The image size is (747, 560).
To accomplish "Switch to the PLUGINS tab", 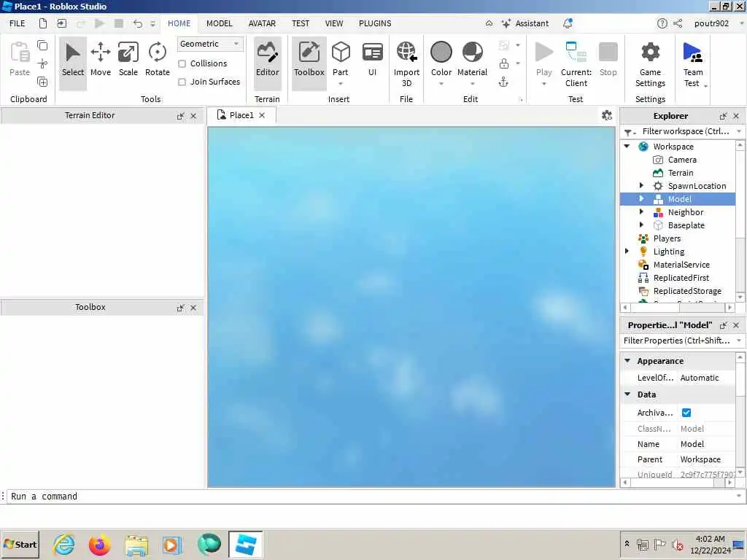I will pos(375,23).
